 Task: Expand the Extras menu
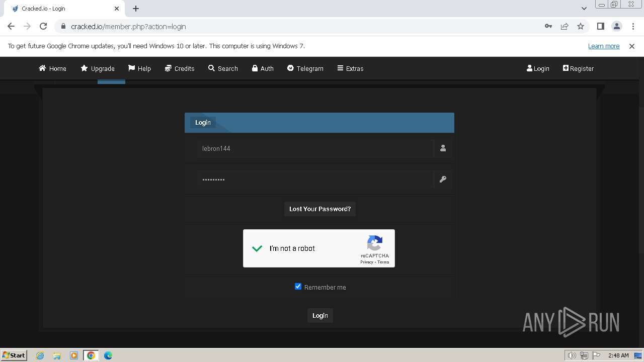tap(350, 68)
